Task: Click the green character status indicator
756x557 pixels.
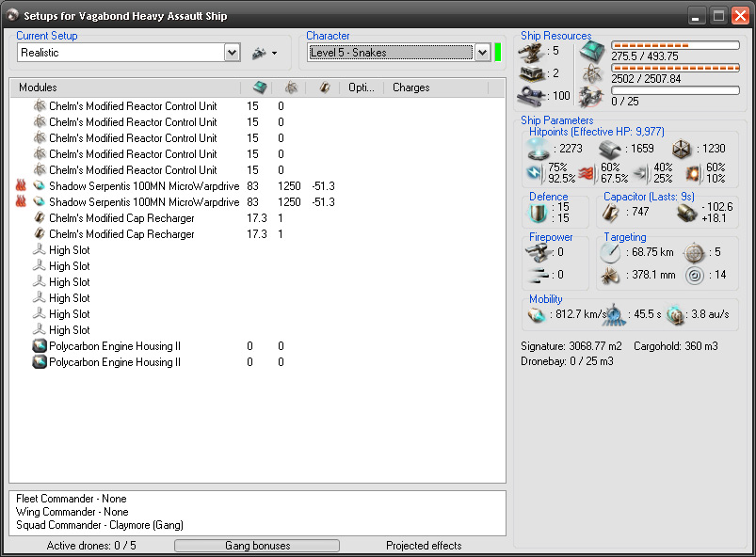Action: click(498, 52)
